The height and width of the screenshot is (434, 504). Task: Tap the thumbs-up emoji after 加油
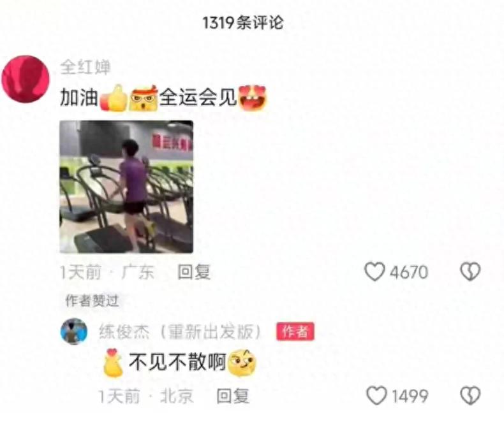(x=114, y=98)
